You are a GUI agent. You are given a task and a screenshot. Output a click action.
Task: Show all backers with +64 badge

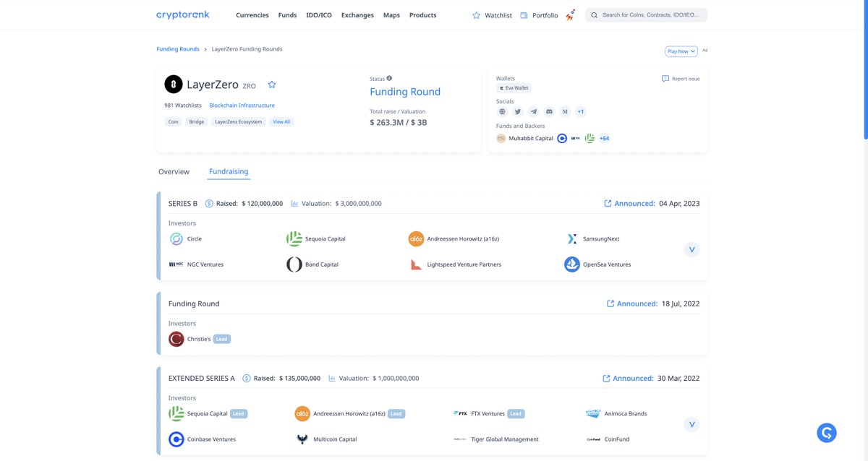click(x=605, y=138)
